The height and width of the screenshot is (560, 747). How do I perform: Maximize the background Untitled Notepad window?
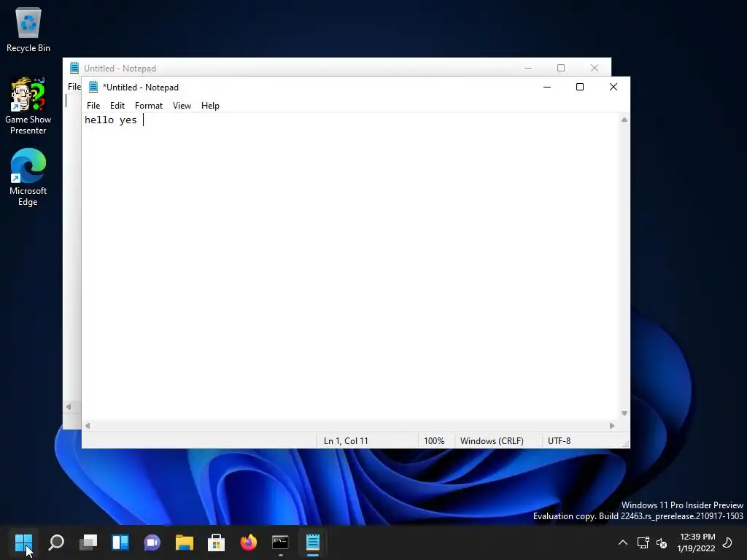(x=561, y=68)
